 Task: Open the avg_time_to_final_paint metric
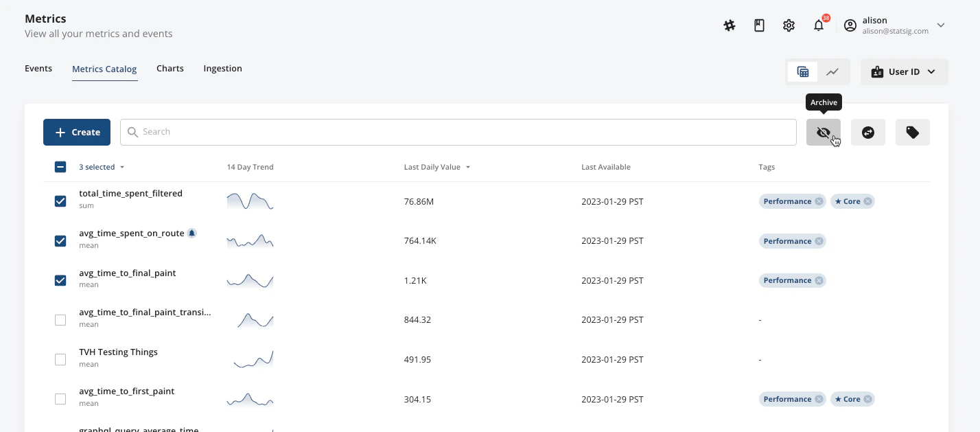pyautogui.click(x=128, y=273)
